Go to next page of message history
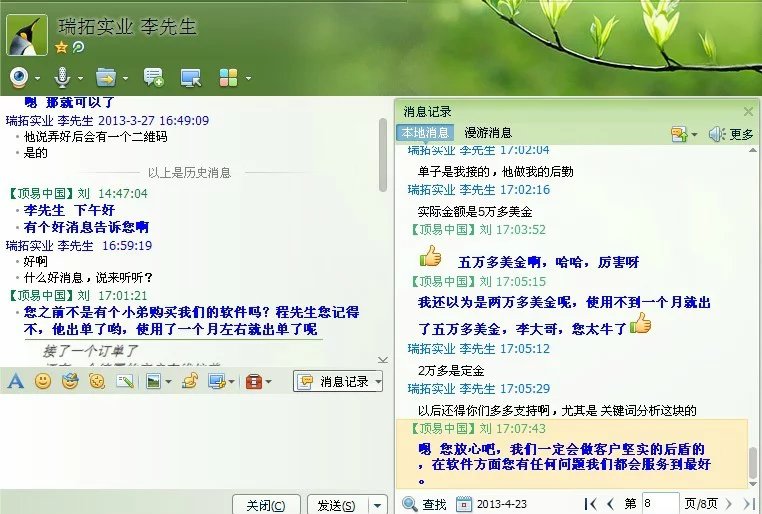Viewport: 762px width, 514px height. tap(728, 504)
